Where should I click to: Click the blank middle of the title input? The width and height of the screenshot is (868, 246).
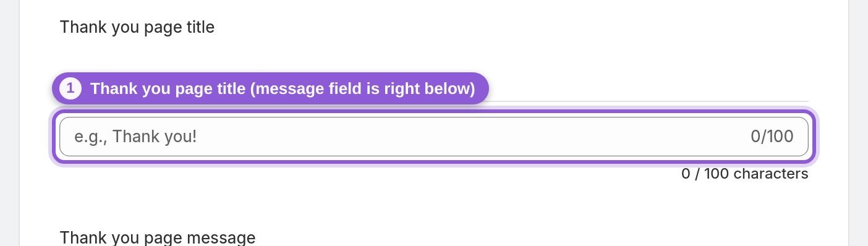point(470,137)
